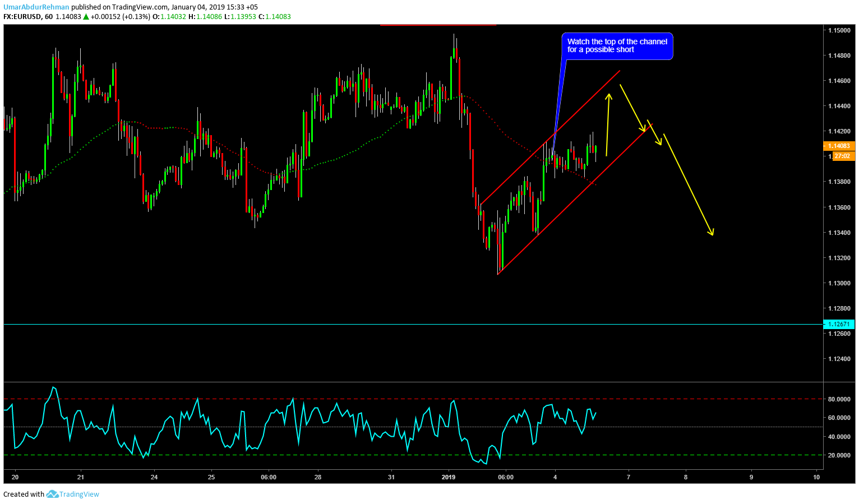Click the 06:00 time label between 2019 and 4
The width and height of the screenshot is (859, 504).
pos(506,477)
